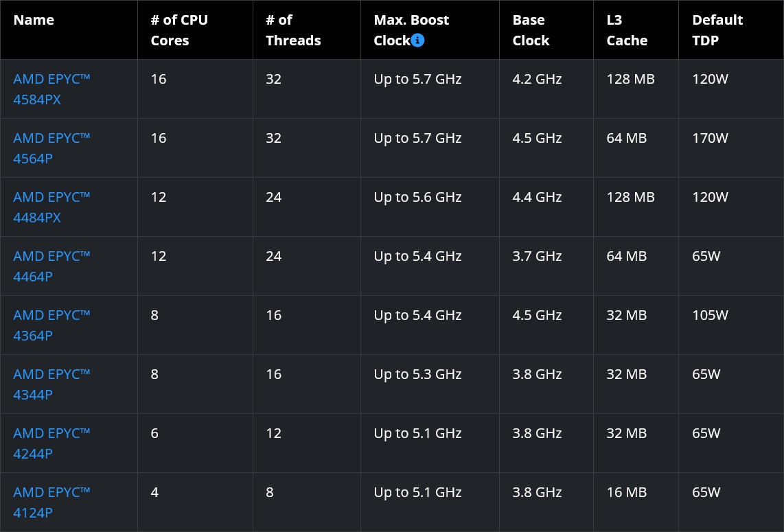Click the # of Threads column header
This screenshot has height=532, width=784.
tap(293, 30)
